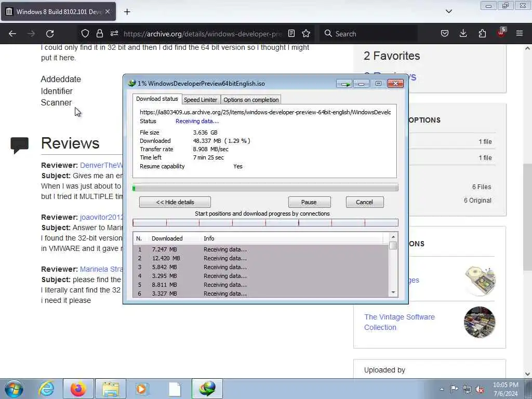Image resolution: width=532 pixels, height=399 pixels.
Task: Switch to Download status tab
Action: 157,99
